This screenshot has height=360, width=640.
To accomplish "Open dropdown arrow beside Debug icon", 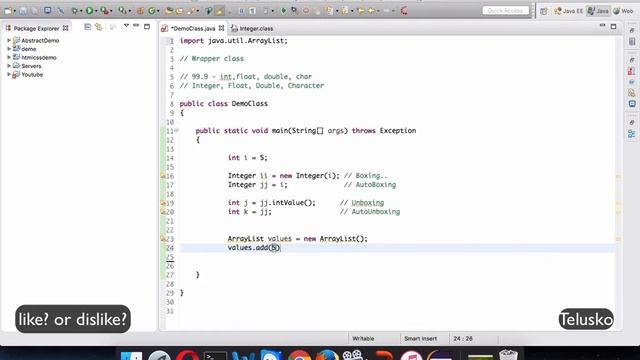I will point(81,11).
